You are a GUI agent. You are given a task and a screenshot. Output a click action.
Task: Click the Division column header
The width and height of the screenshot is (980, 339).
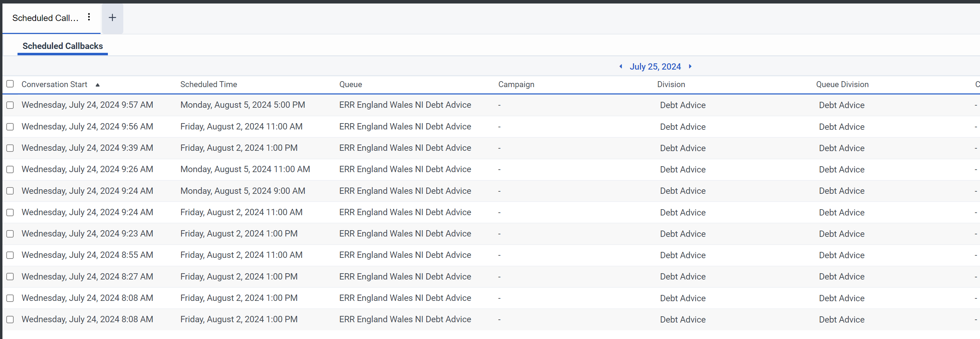tap(671, 84)
